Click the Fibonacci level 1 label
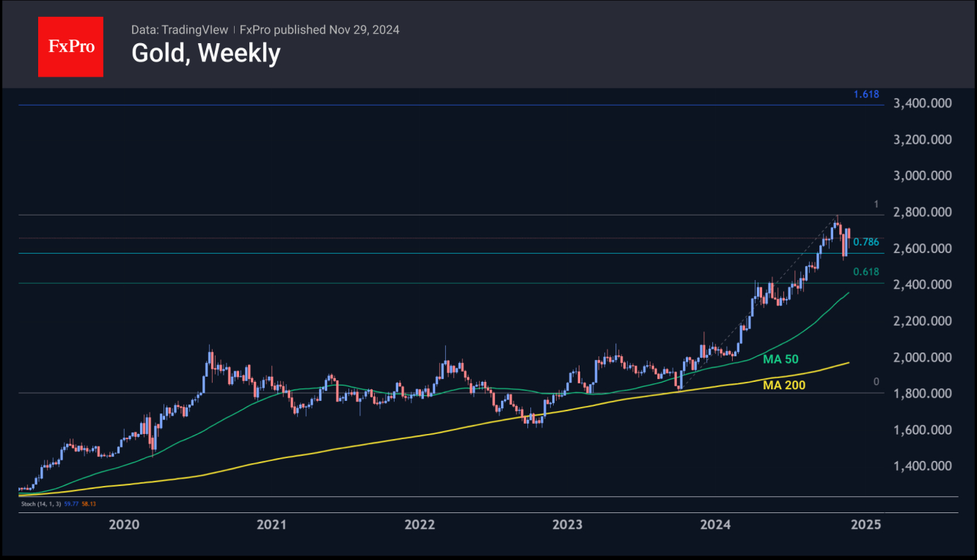The height and width of the screenshot is (560, 977). (876, 205)
